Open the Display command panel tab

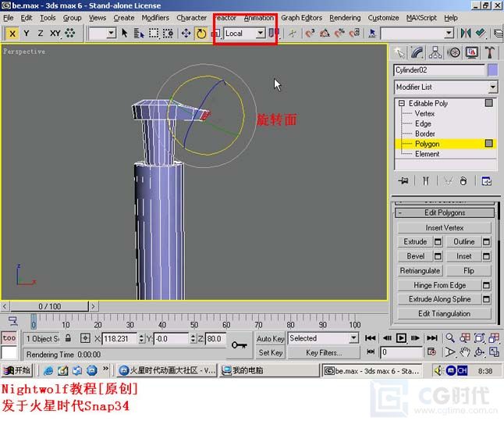coord(471,53)
